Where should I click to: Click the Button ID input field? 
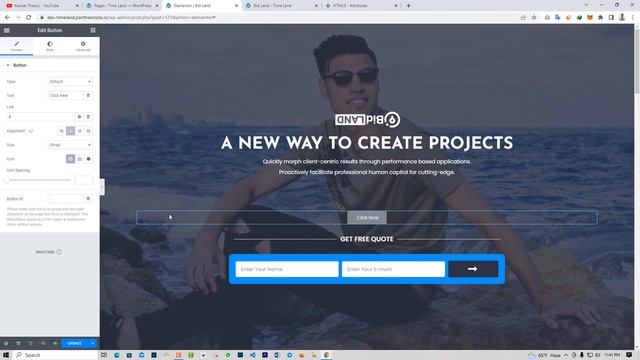click(65, 199)
